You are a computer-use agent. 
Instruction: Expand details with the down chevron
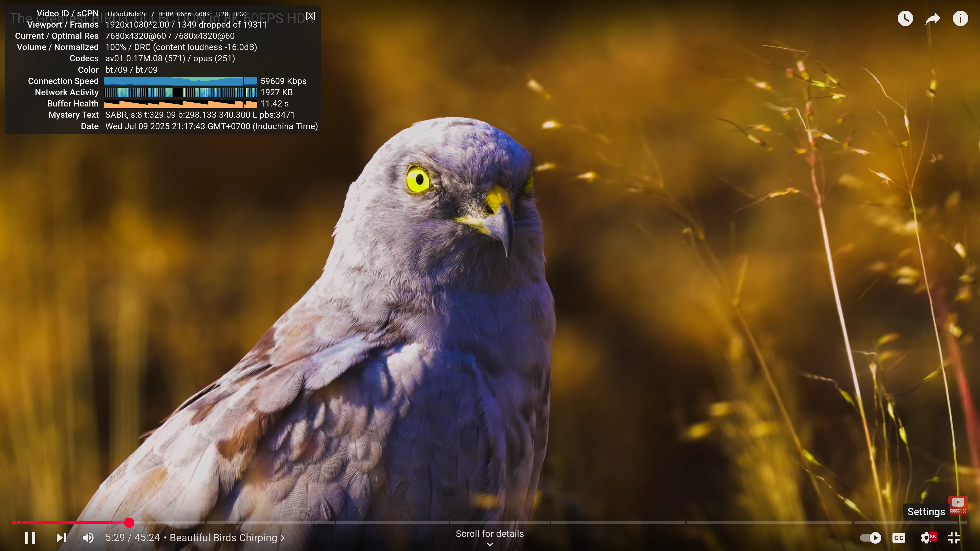pyautogui.click(x=490, y=545)
